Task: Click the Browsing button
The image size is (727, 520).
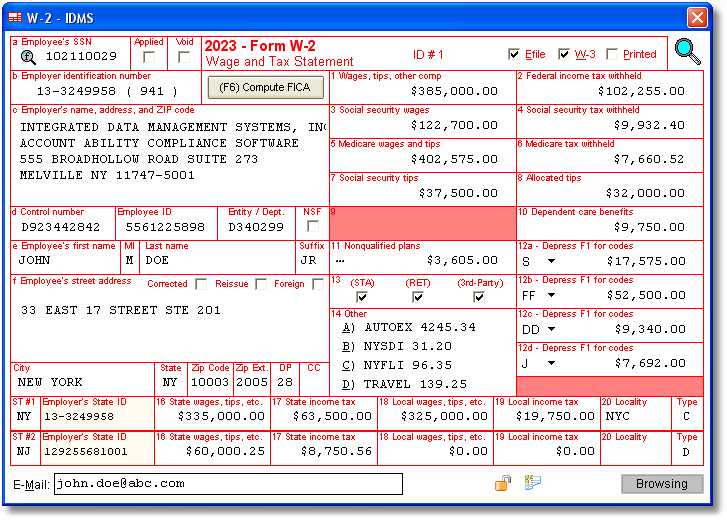Action: [662, 484]
